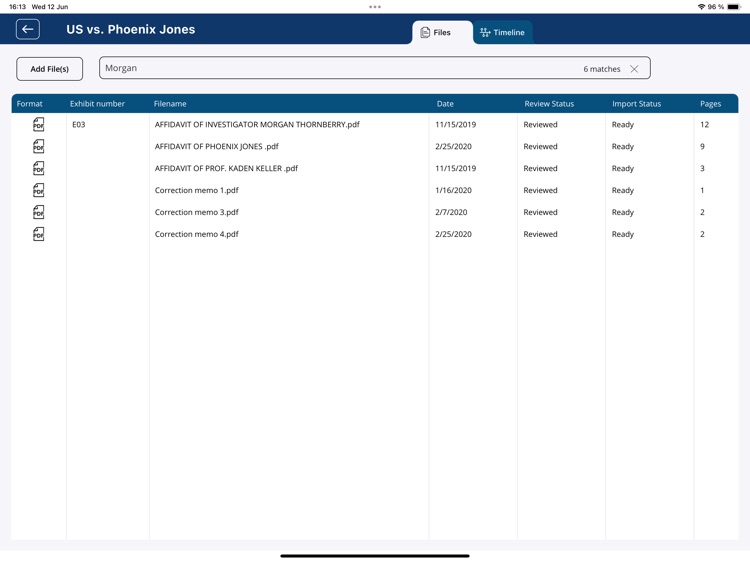Image resolution: width=750 pixels, height=562 pixels.
Task: Sort by Exhibit number column header
Action: click(97, 104)
